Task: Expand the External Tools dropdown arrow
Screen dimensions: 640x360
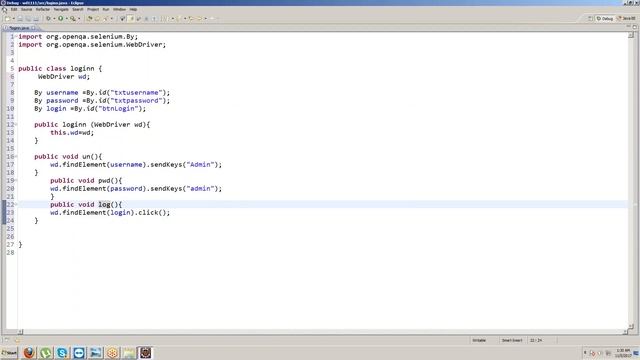Action: coord(79,18)
